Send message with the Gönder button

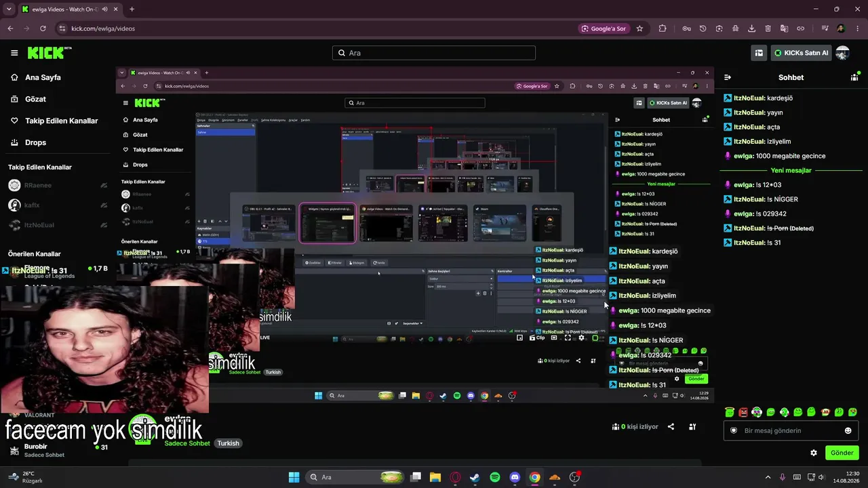(842, 453)
